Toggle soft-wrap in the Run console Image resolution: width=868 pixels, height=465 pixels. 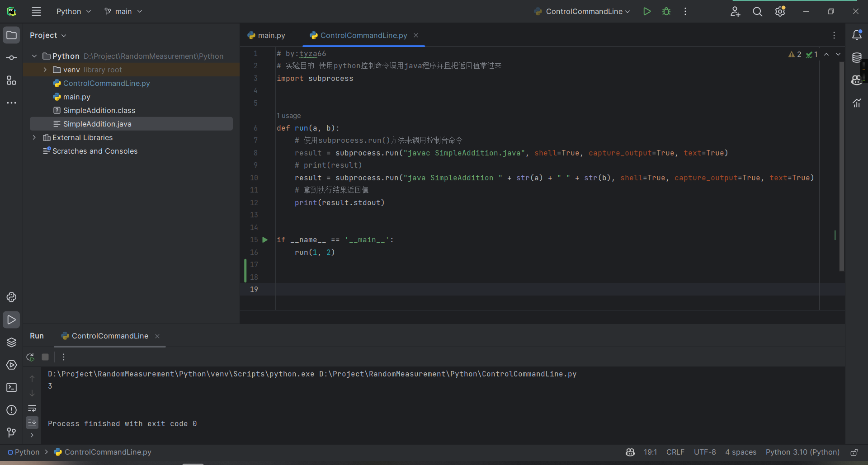[32, 409]
